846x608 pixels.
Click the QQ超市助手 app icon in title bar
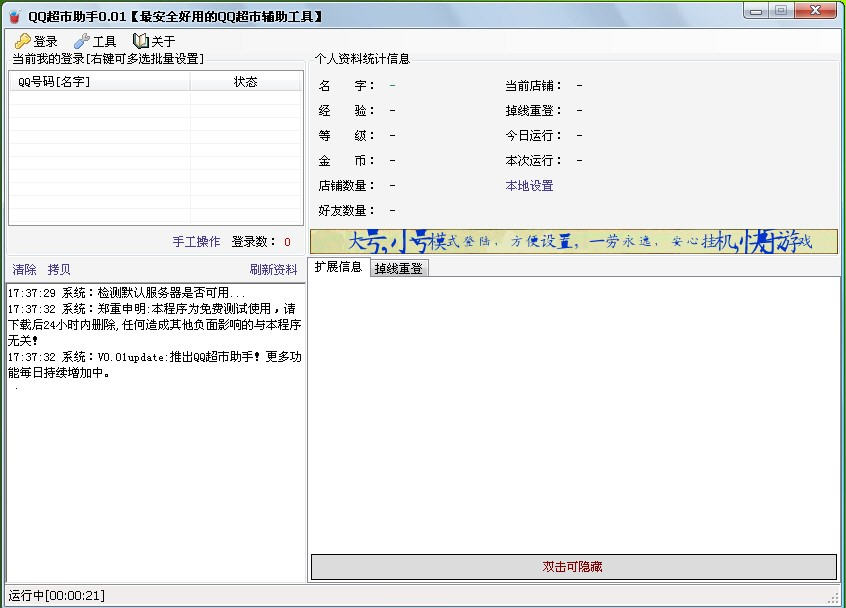tap(15, 17)
